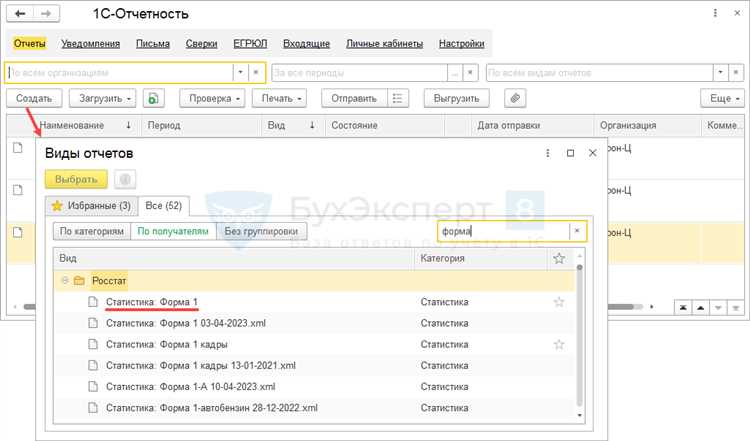
Task: Open Входящие section
Action: point(307,44)
